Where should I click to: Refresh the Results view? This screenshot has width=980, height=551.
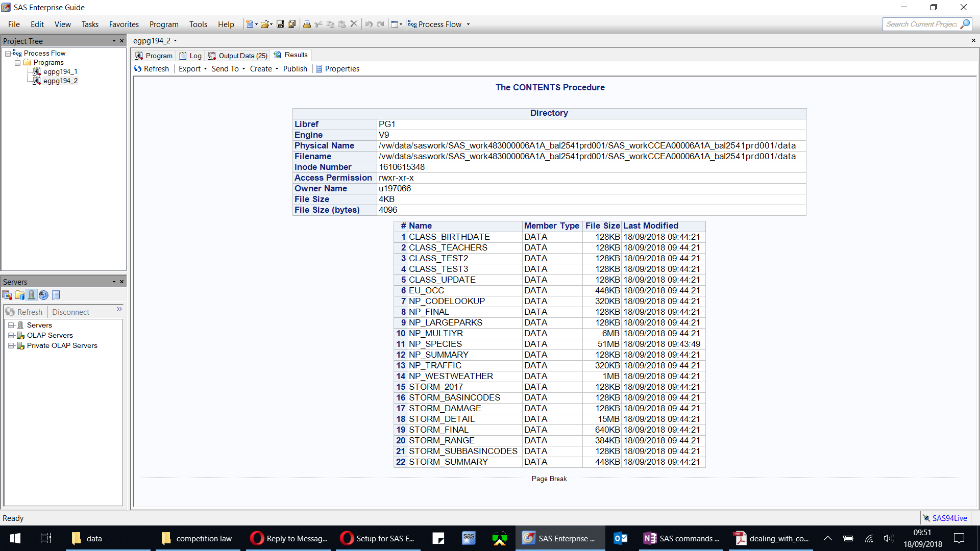tap(152, 68)
